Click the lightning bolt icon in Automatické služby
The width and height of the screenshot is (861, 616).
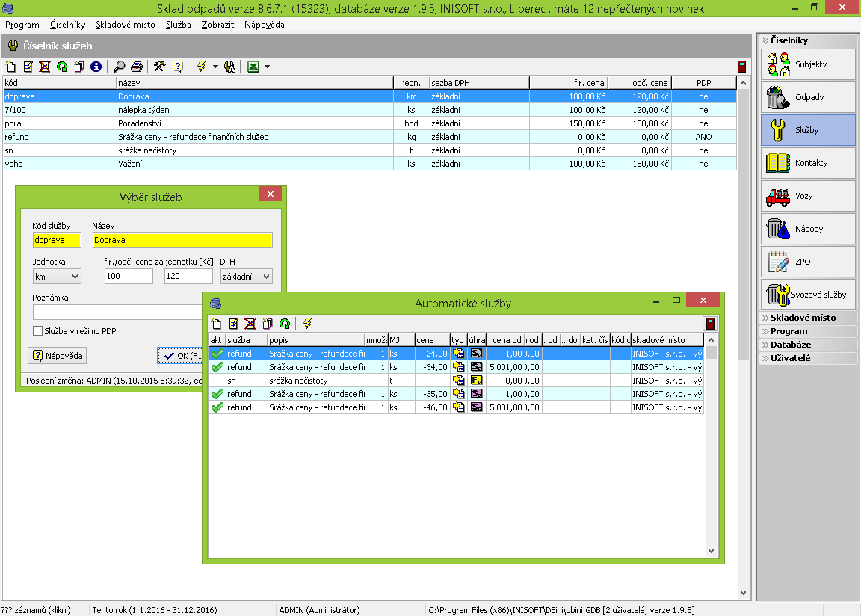point(307,324)
